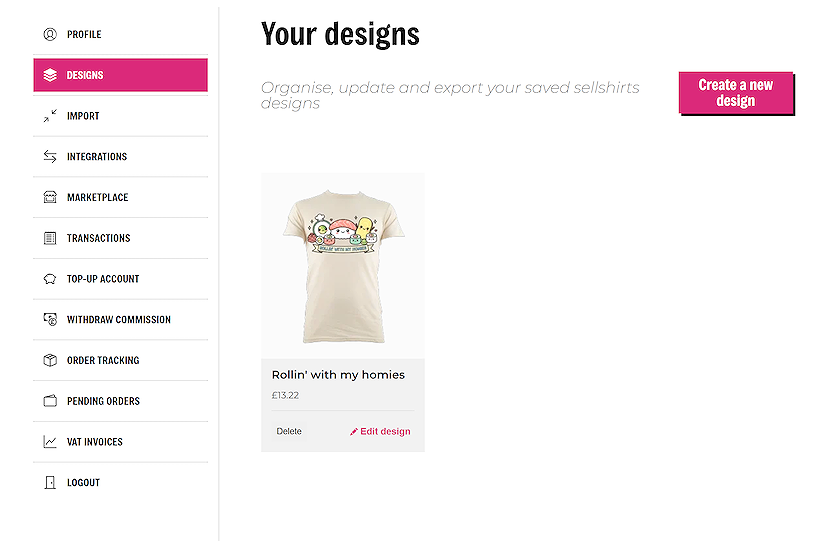Click the Transactions list icon
Image resolution: width=824 pixels, height=541 pixels.
pyautogui.click(x=50, y=238)
